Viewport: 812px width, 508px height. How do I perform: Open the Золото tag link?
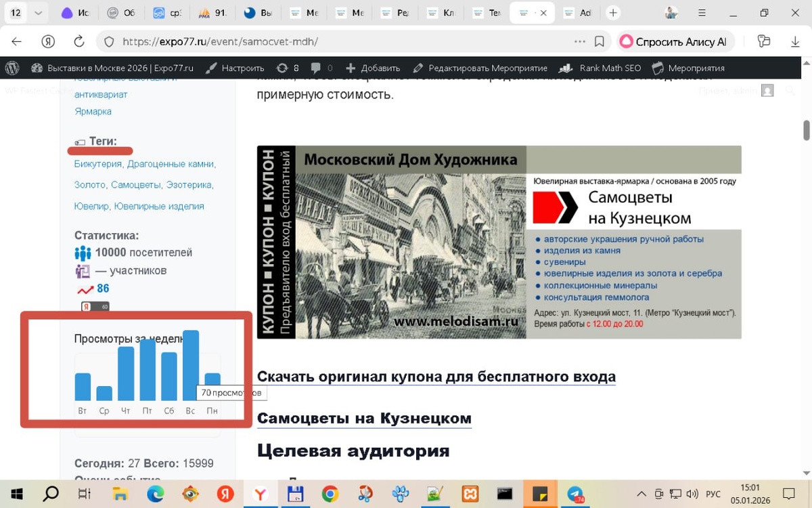pos(90,185)
